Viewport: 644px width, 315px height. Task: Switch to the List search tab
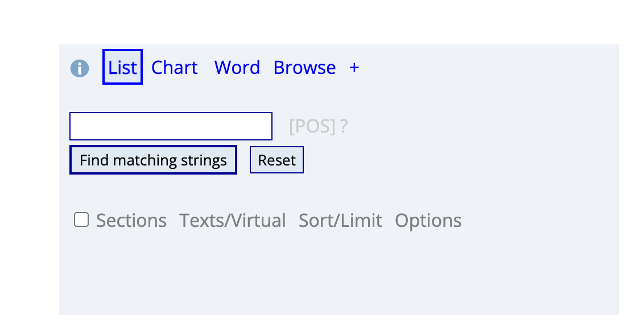(122, 68)
